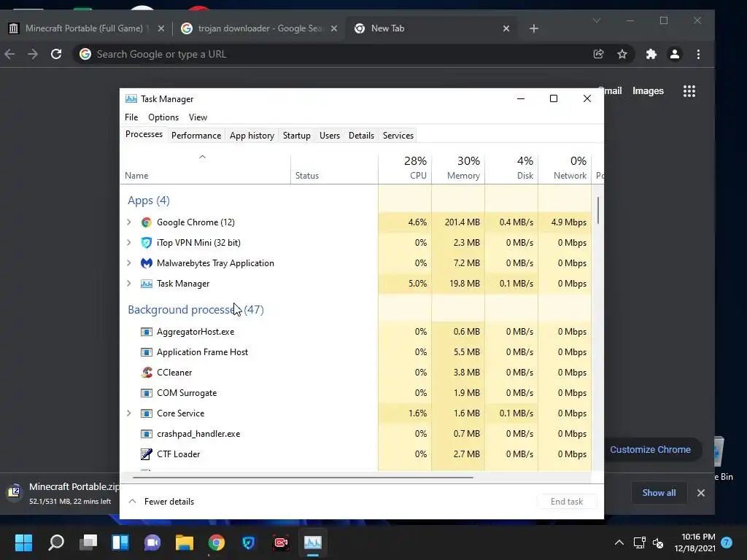
Task: Open the Options menu in Task Manager
Action: coord(163,117)
